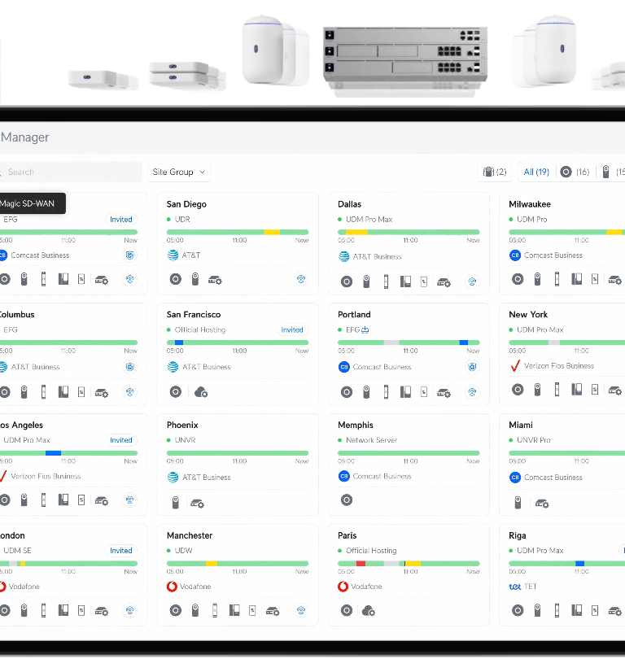Open the Phoenix site title
The image size is (625, 672).
click(x=182, y=425)
